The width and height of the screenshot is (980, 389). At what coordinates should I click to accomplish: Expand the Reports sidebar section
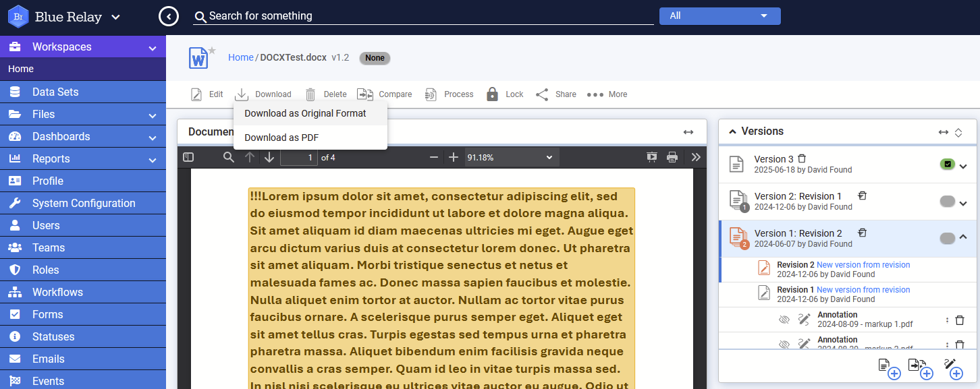pos(153,160)
